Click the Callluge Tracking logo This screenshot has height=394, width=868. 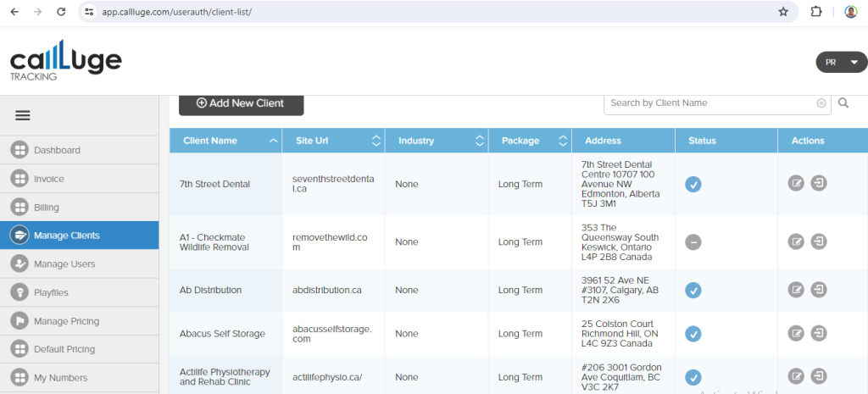[65, 63]
